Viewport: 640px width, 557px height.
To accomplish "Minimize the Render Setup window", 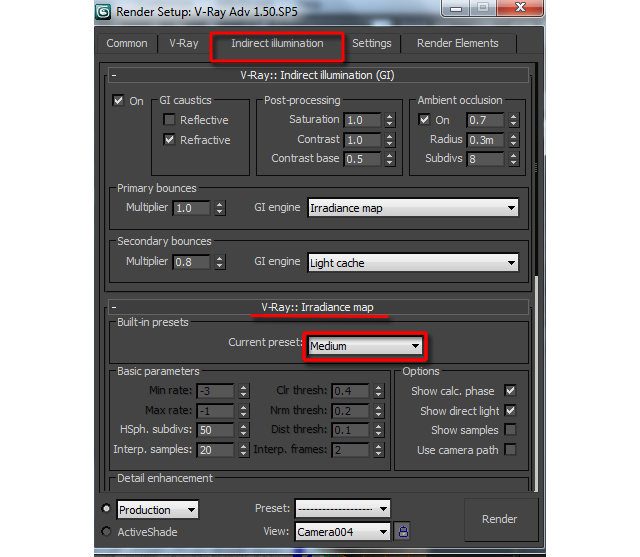I will tap(456, 8).
